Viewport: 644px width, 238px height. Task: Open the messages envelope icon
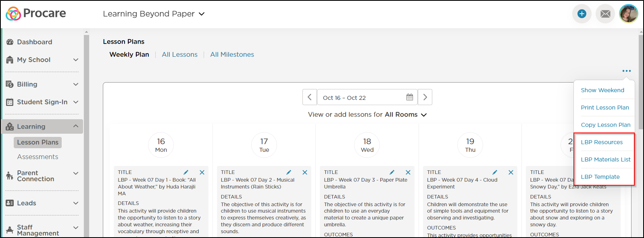tap(605, 14)
